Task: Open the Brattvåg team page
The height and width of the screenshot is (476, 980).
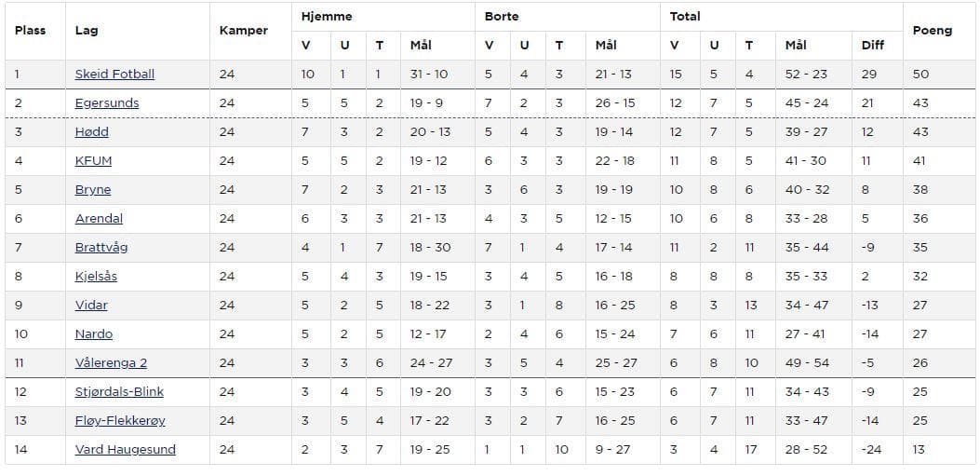Action: (101, 248)
